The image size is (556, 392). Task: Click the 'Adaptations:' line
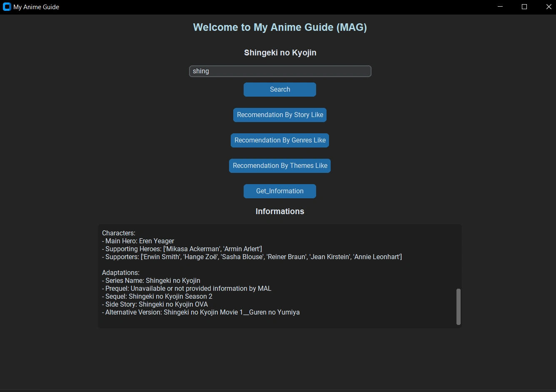[x=121, y=272]
